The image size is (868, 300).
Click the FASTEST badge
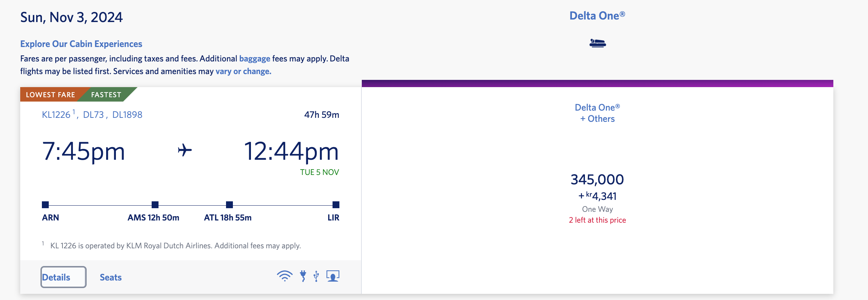click(x=106, y=95)
